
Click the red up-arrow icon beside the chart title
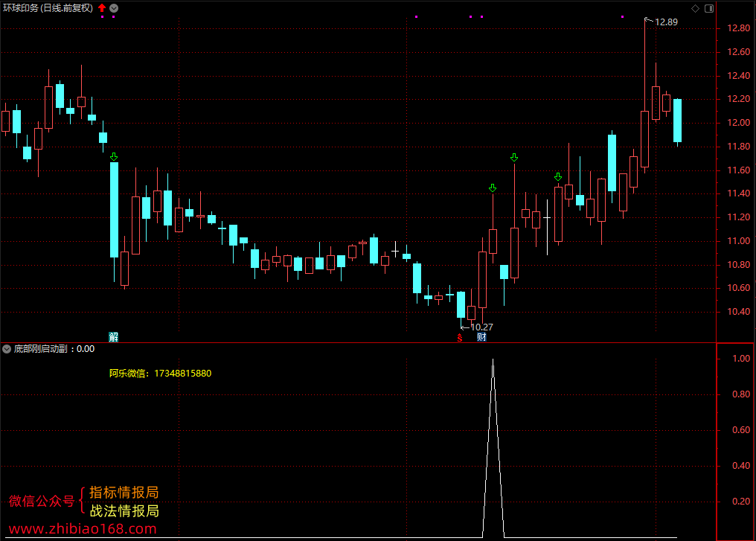(102, 7)
